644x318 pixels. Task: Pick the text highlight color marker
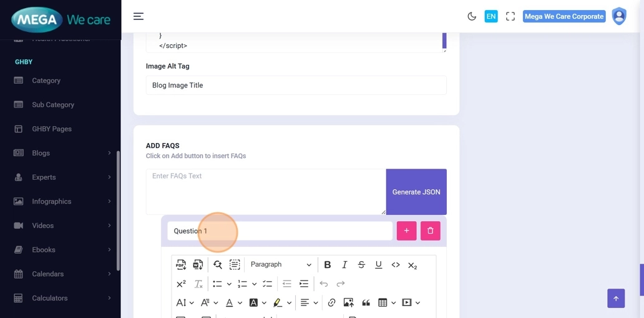(278, 303)
